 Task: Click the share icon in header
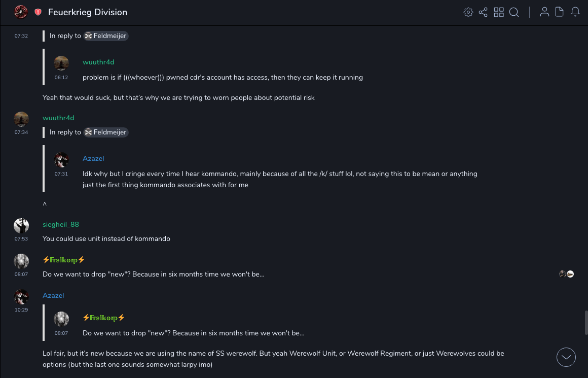click(x=483, y=12)
